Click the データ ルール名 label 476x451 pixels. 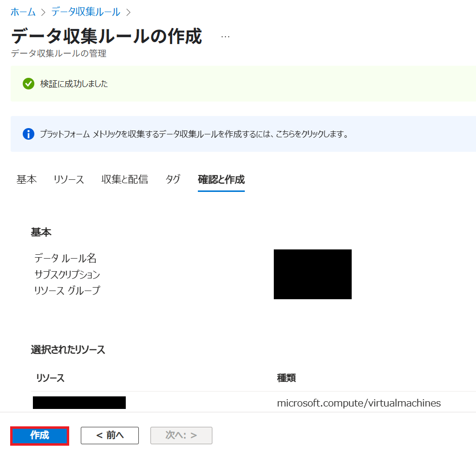(x=65, y=258)
